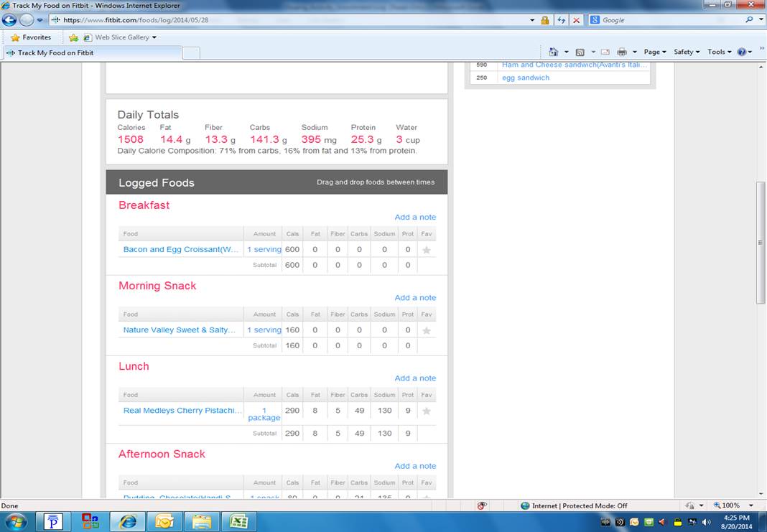Open the Feeds dropdown arrow
This screenshot has height=532, width=767.
(593, 52)
